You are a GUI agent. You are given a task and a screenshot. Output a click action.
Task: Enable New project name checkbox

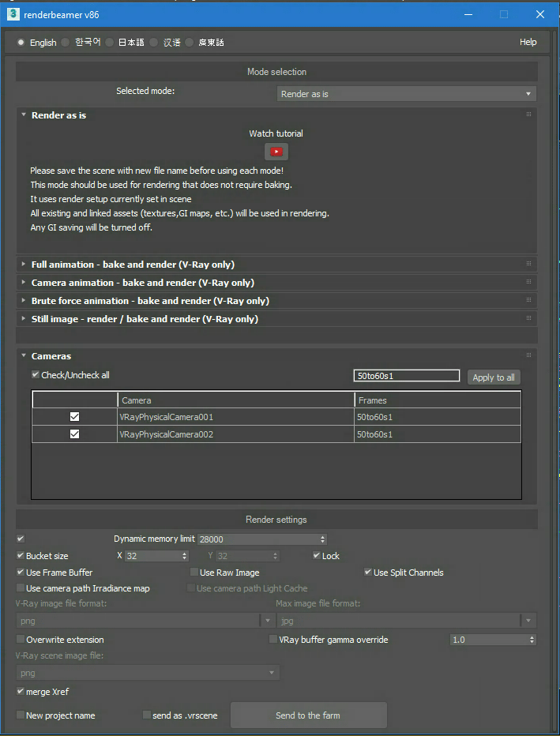click(56, 715)
